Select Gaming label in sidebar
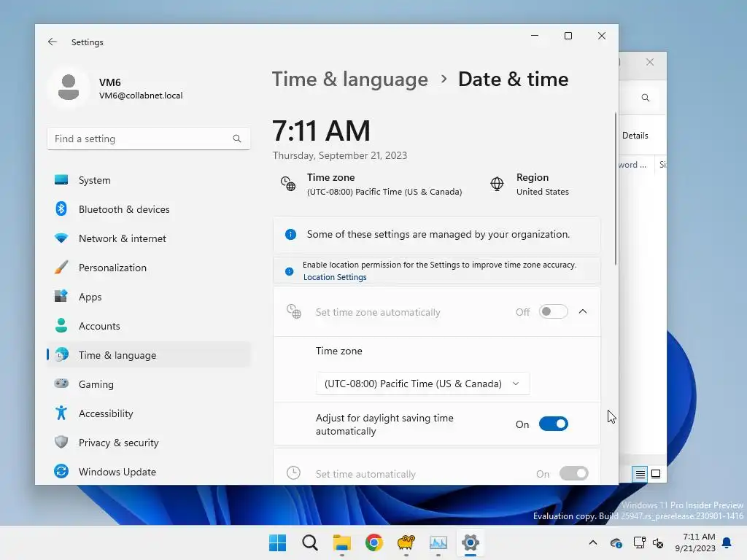This screenshot has height=560, width=747. pos(96,384)
